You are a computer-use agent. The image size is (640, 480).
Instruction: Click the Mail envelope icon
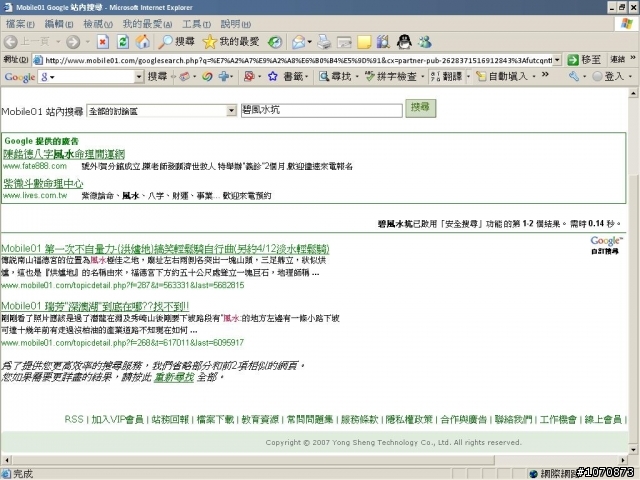tap(298, 42)
